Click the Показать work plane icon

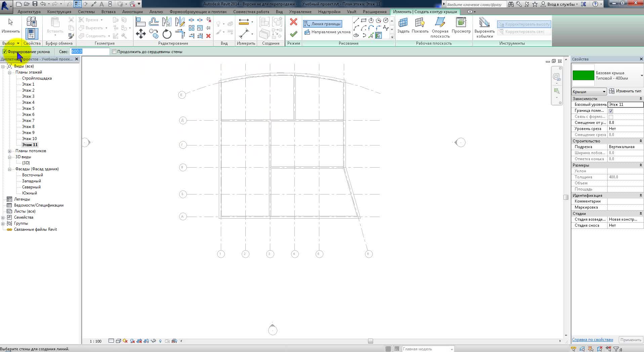tap(420, 23)
